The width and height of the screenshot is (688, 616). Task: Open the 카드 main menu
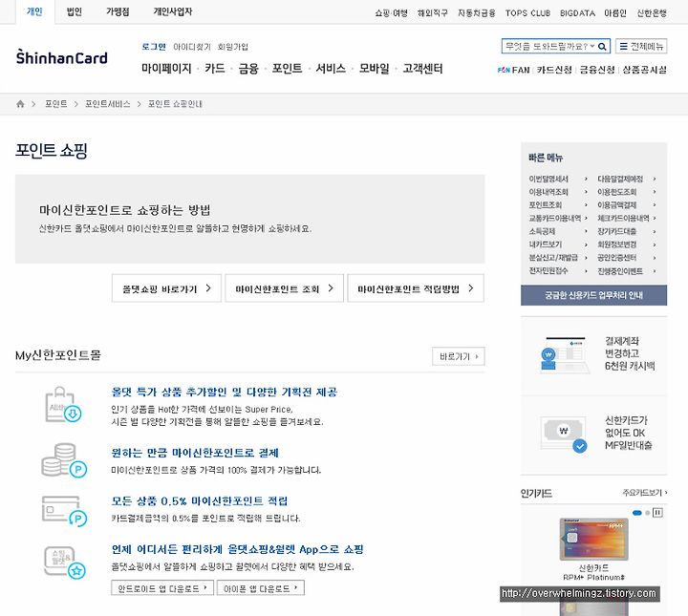[215, 69]
